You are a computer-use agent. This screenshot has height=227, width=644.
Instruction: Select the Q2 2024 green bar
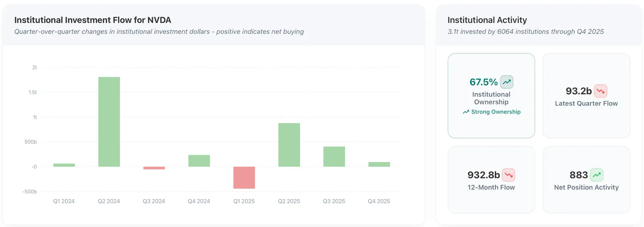coord(109,122)
